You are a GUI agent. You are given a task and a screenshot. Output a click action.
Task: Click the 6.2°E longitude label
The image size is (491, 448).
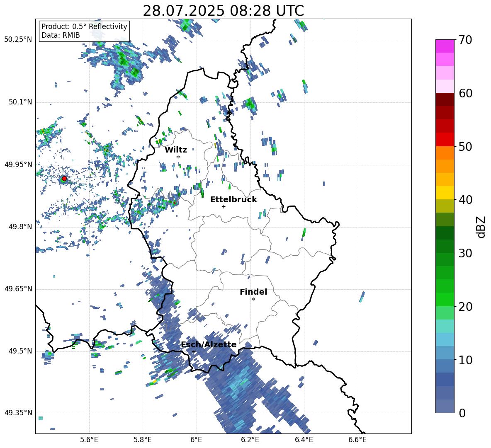pyautogui.click(x=250, y=440)
